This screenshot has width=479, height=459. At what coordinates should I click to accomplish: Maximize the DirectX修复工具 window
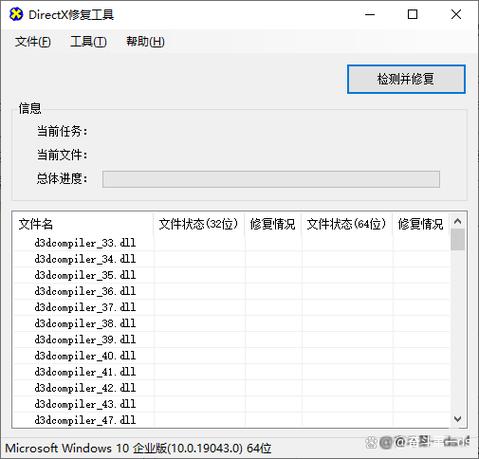click(x=413, y=14)
